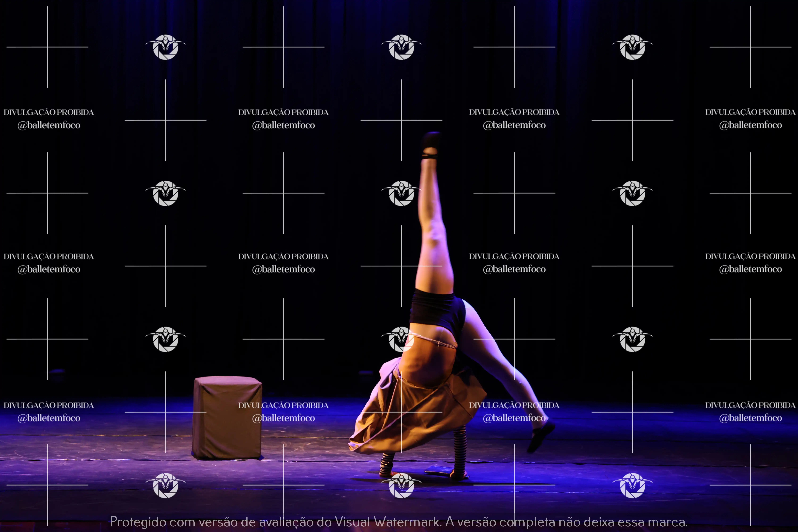Click the camera logo beneath the dancer's hands
This screenshot has height=532, width=798.
tap(401, 486)
